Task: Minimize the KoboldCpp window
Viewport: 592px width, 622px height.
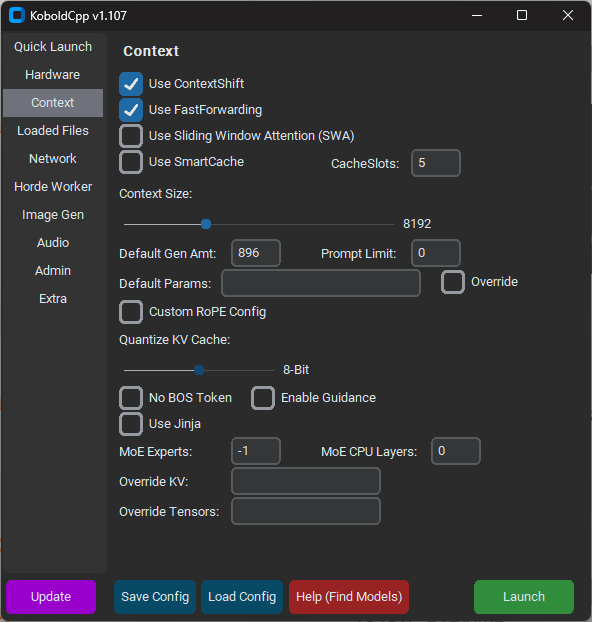Action: 477,15
